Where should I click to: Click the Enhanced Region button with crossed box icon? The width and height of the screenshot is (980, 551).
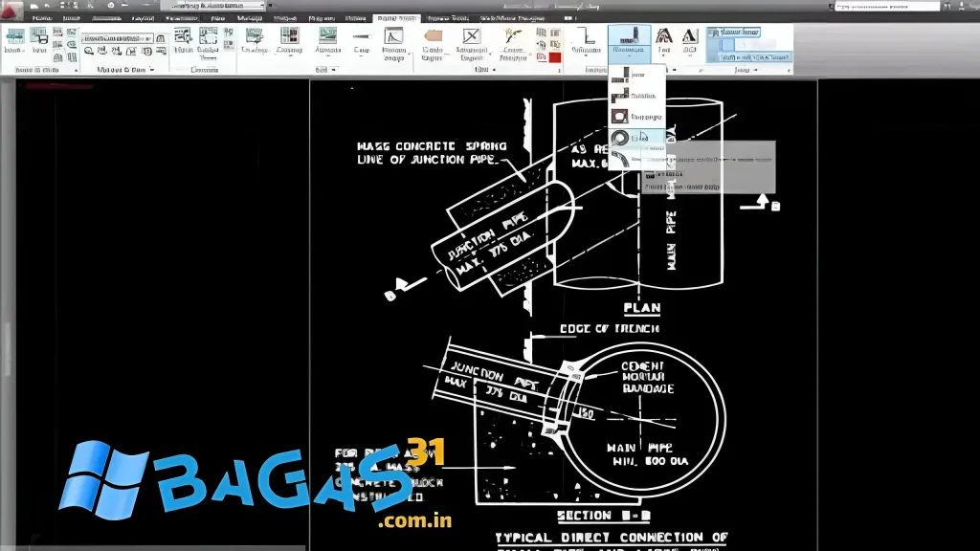[x=471, y=44]
